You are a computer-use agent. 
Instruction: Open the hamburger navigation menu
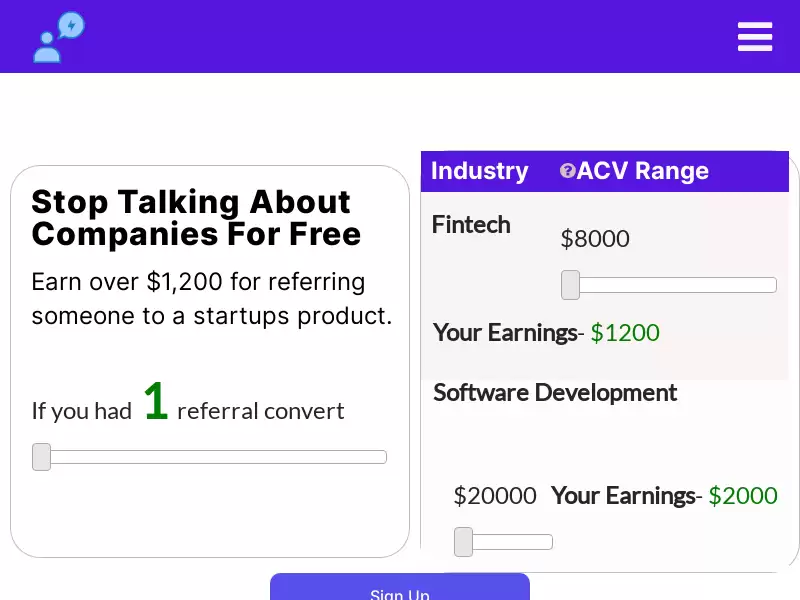[x=755, y=37]
